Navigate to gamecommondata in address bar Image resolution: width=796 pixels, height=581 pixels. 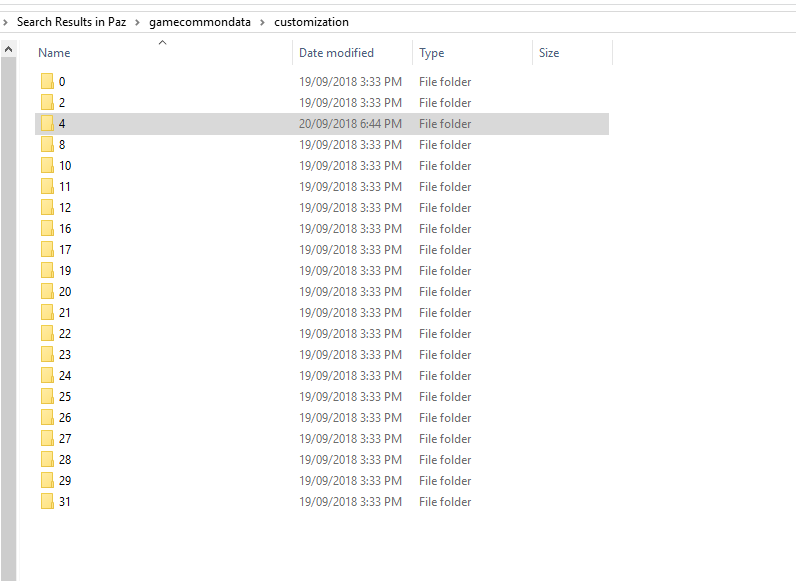pos(200,22)
